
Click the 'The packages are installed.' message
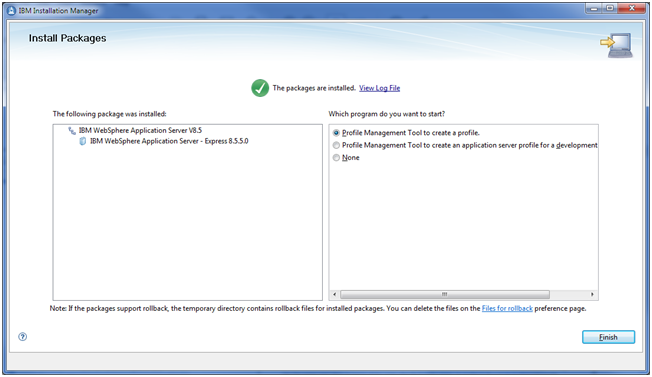tap(314, 88)
